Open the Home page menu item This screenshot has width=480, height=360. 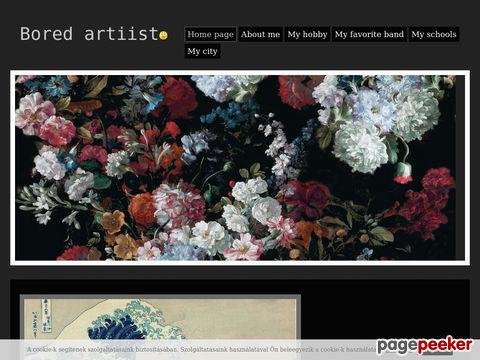210,34
